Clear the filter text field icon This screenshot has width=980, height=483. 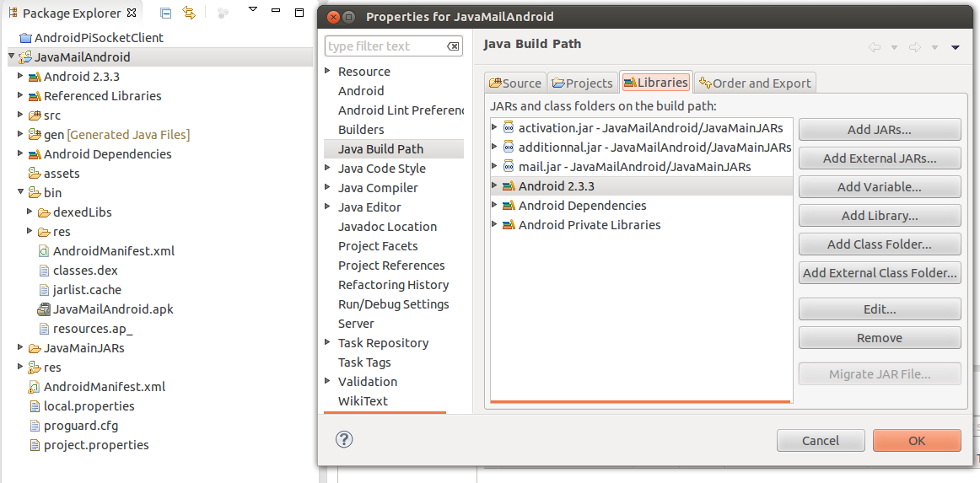click(453, 46)
